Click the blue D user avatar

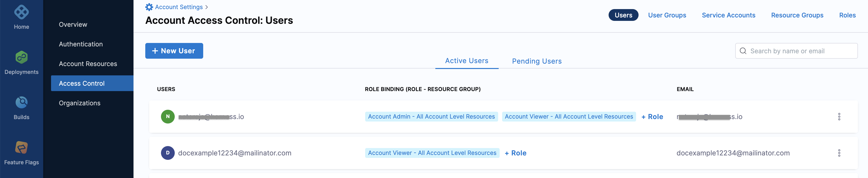coord(168,153)
